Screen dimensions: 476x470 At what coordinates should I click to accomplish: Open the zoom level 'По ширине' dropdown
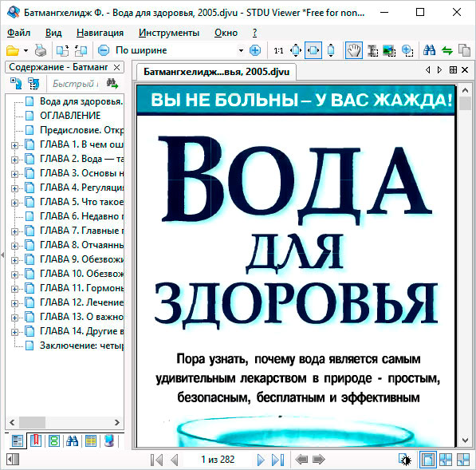pos(241,50)
